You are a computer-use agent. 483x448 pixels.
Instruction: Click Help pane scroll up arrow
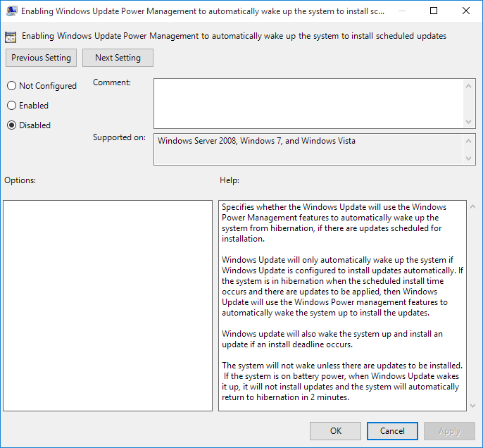click(x=473, y=207)
